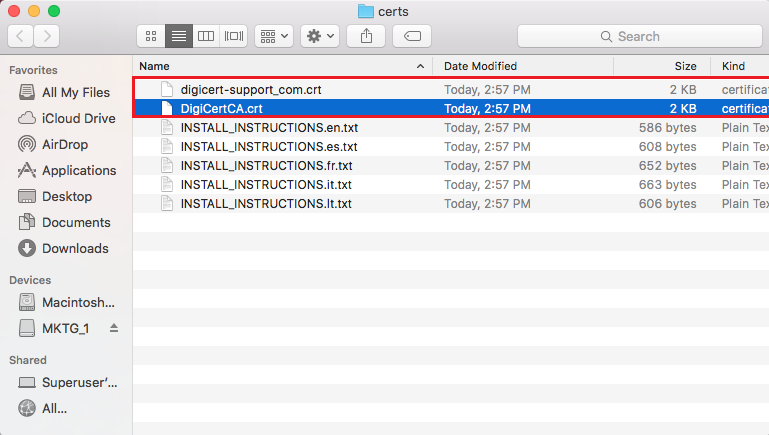Switch to icon view in toolbar
The image size is (769, 435).
point(152,36)
